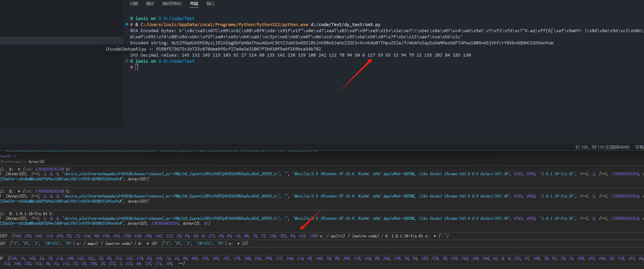644x269 pixels.
Task: Click the 空格 indentation status item
Action: pyautogui.click(x=639, y=147)
